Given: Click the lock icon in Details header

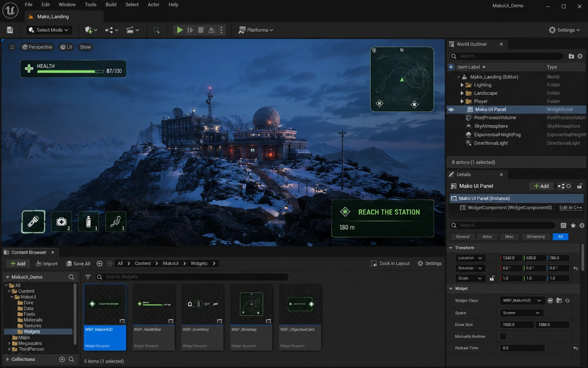Looking at the screenshot, I should click(x=579, y=186).
